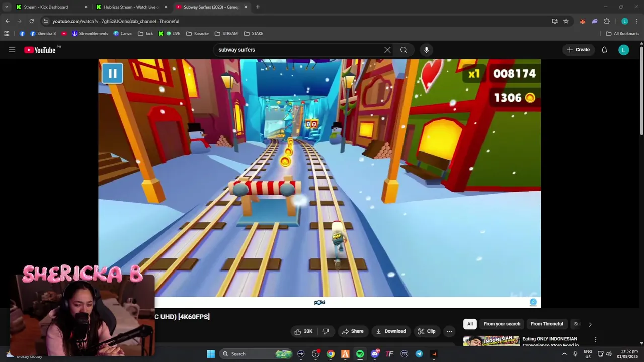Screen dimensions: 644x362
Task: Switch to Hubrisss Stream tab
Action: click(x=131, y=7)
